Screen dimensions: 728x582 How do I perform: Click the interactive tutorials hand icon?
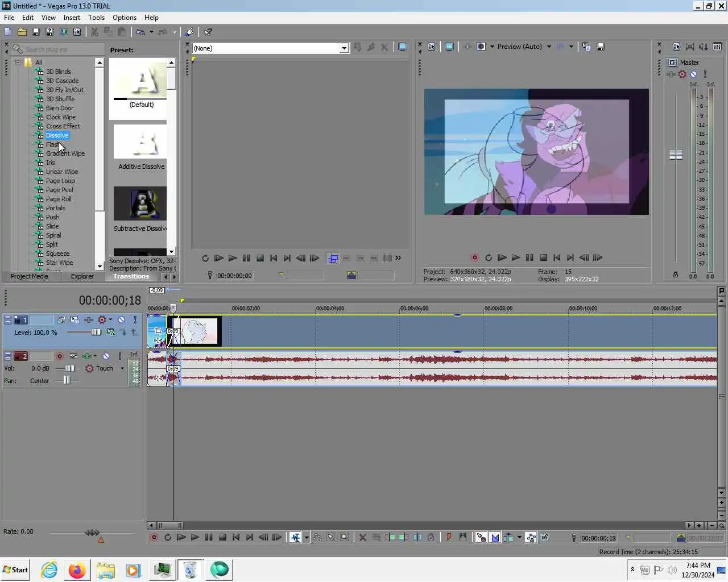click(189, 32)
